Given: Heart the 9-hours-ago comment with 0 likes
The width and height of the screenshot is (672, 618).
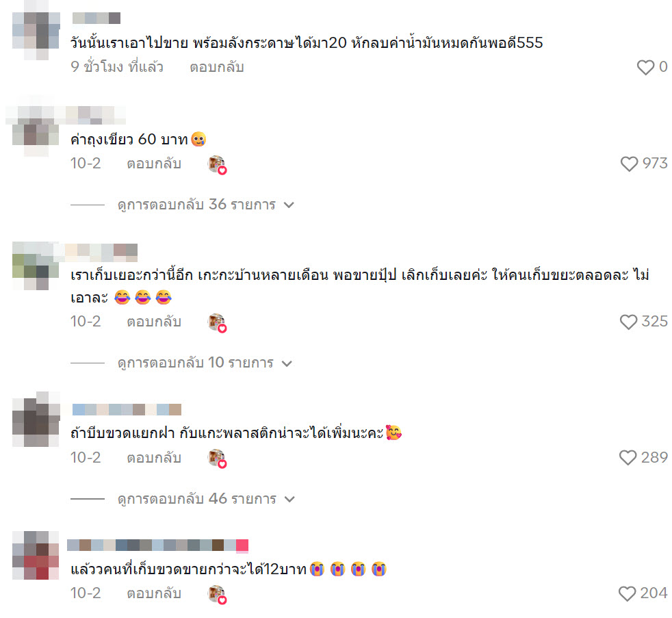Looking at the screenshot, I should (645, 67).
